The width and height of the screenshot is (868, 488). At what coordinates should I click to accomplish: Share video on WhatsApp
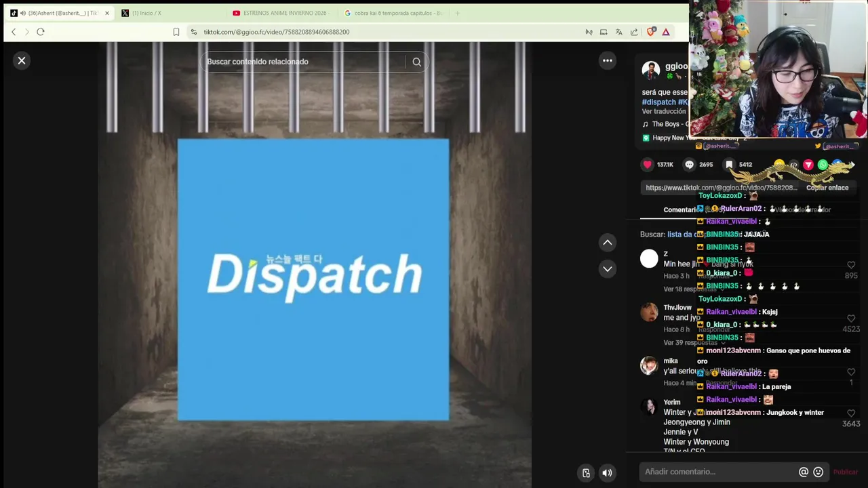[823, 165]
